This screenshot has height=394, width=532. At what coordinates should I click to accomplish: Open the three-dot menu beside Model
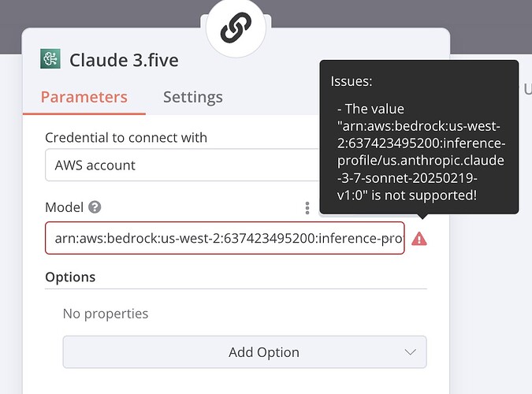[x=307, y=208]
